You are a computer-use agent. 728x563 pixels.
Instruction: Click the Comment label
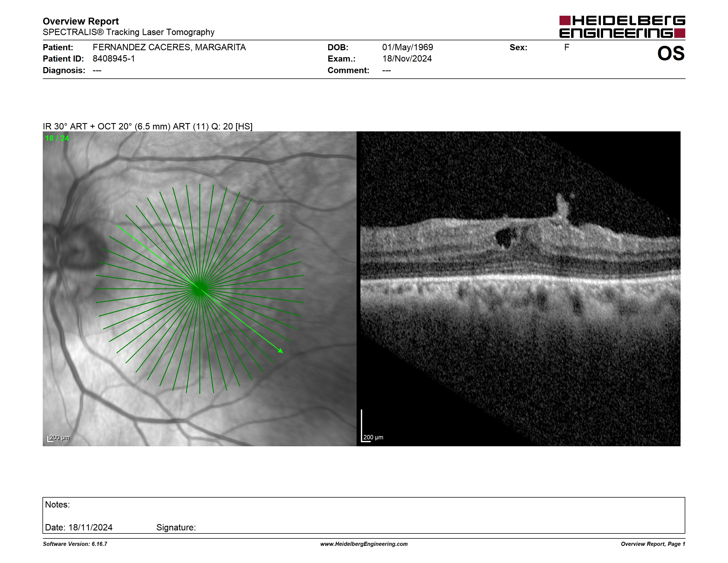tap(348, 70)
